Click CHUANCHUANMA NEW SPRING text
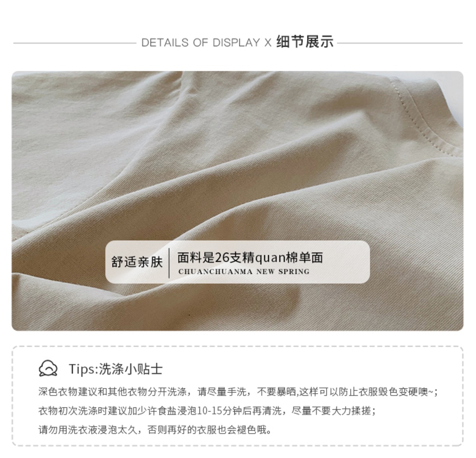Viewport: 476px width, 458px height. [x=244, y=272]
